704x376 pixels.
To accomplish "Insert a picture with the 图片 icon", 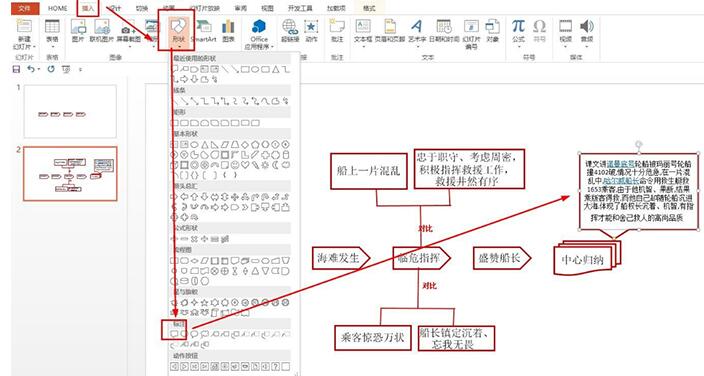I will pyautogui.click(x=78, y=27).
